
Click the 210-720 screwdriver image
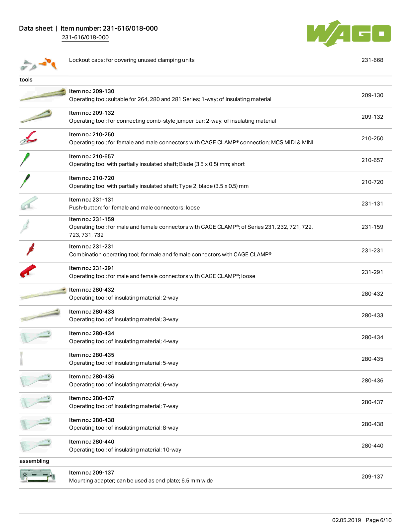click(x=25, y=181)
